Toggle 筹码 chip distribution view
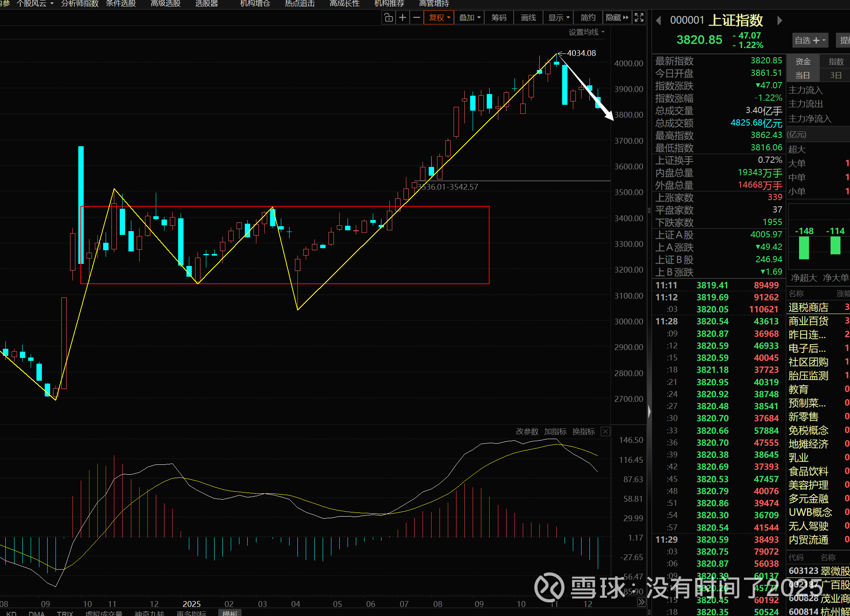 (x=499, y=18)
